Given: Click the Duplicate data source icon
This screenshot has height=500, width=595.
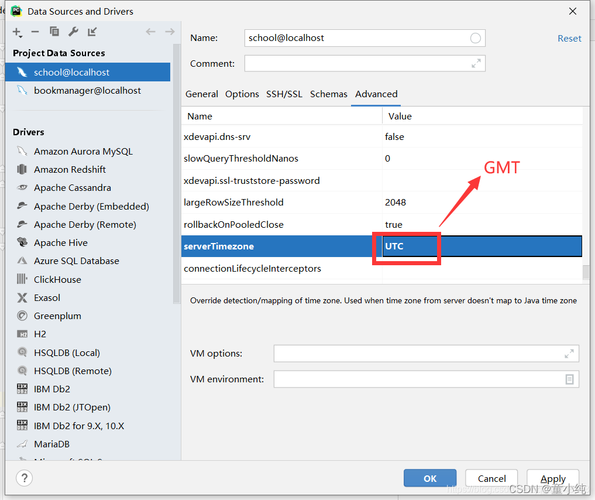Looking at the screenshot, I should coord(54,31).
